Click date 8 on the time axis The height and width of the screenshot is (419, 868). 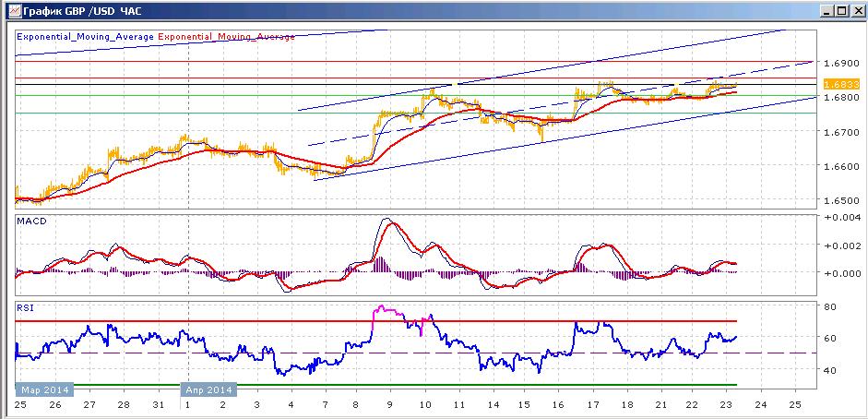pos(355,405)
